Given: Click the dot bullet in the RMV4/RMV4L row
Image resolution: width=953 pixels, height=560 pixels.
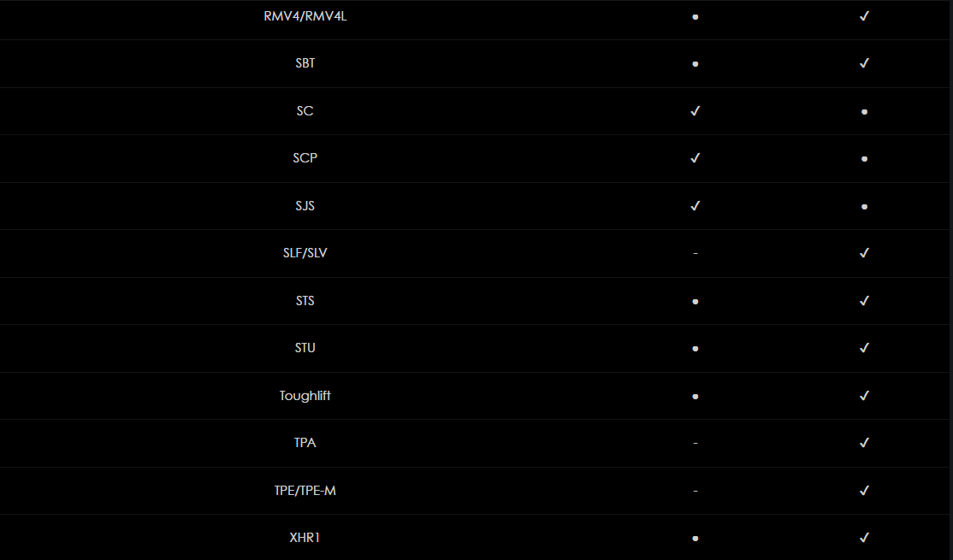Looking at the screenshot, I should click(696, 17).
